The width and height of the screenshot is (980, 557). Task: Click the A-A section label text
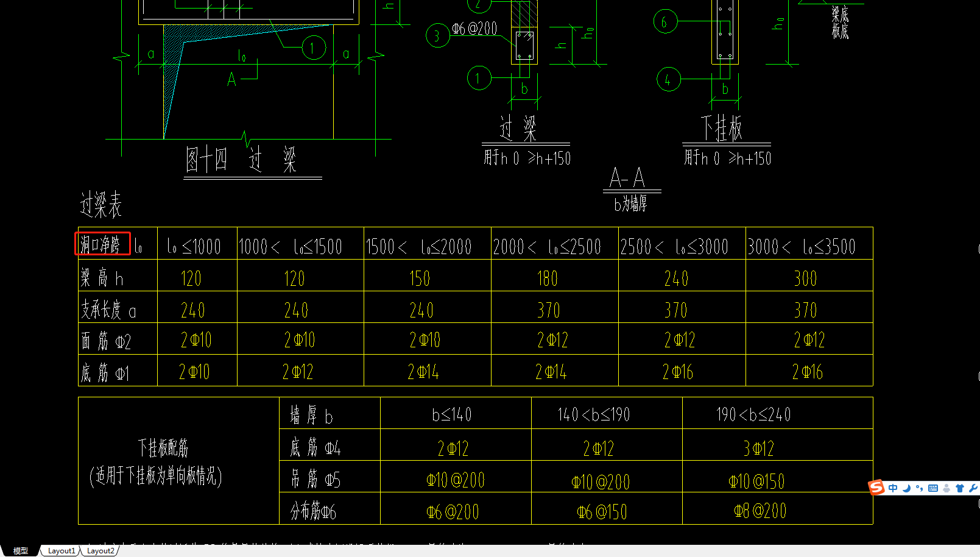click(627, 179)
